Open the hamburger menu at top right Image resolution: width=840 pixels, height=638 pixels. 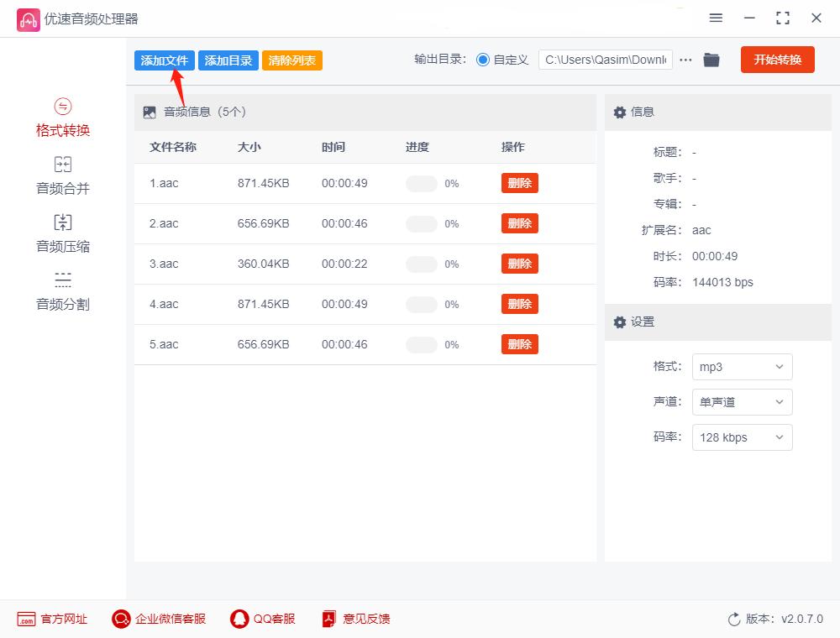pyautogui.click(x=716, y=18)
